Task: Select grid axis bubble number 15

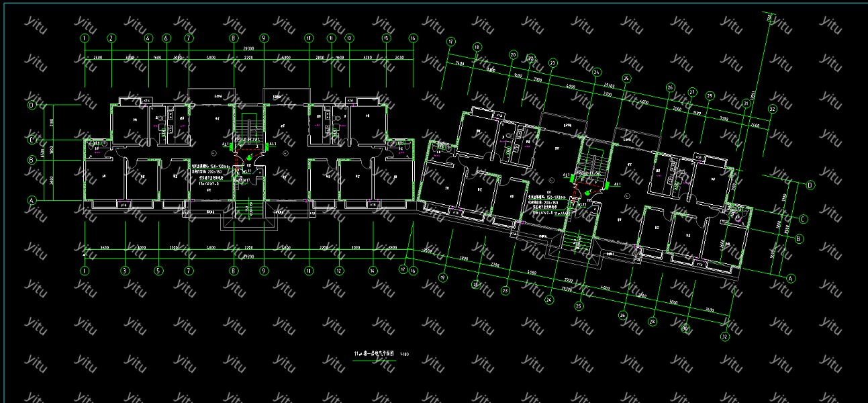Action: [386, 38]
